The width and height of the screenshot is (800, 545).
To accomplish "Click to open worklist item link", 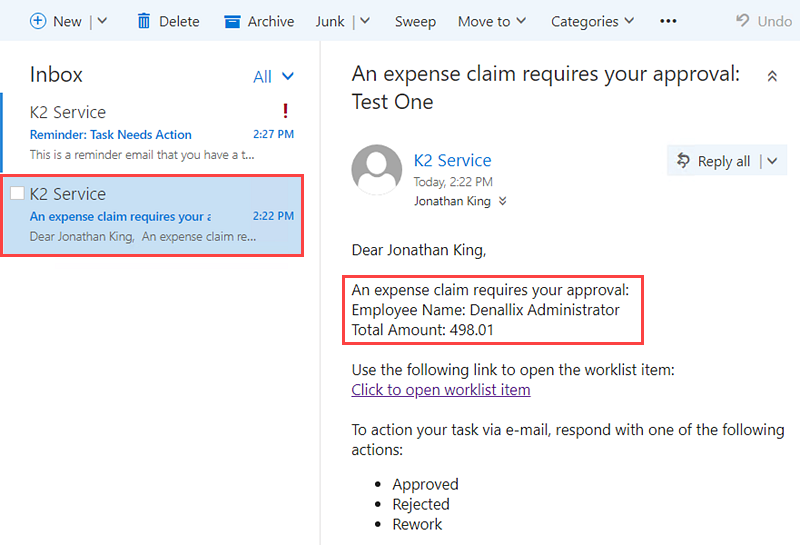I will coord(441,389).
